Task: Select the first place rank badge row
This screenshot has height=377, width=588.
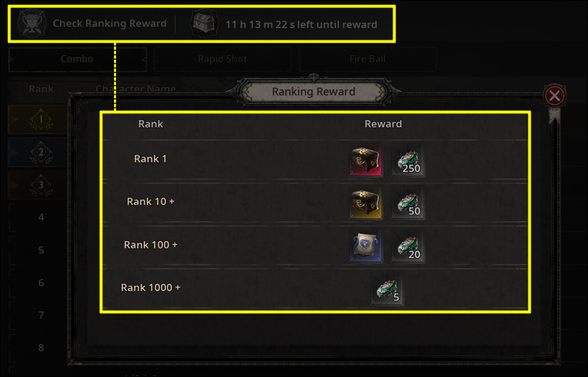Action: click(x=37, y=120)
